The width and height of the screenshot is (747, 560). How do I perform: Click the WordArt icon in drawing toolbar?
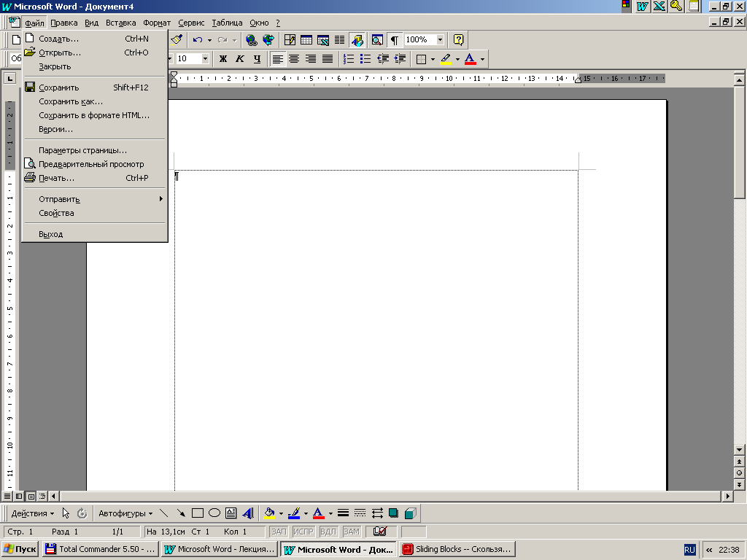248,513
